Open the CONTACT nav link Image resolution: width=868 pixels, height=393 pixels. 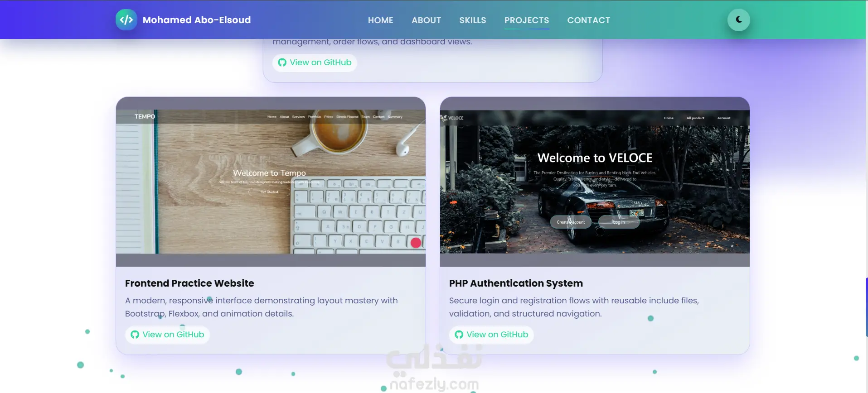588,20
